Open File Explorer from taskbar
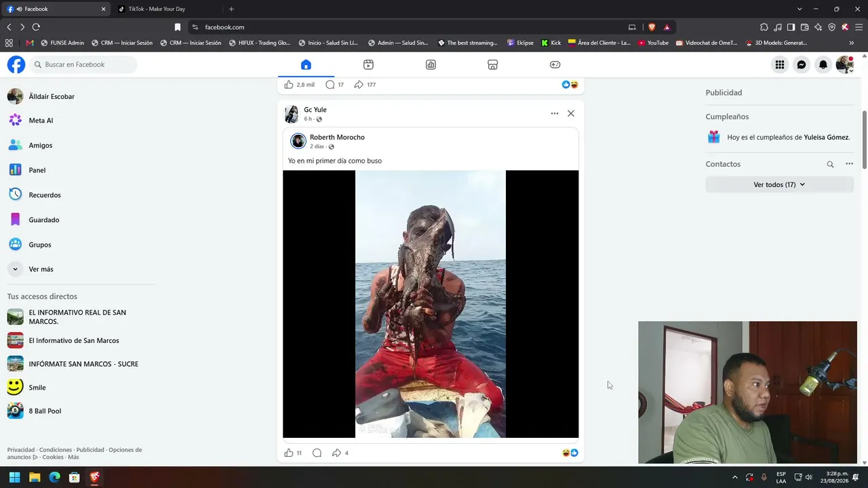 (x=35, y=477)
